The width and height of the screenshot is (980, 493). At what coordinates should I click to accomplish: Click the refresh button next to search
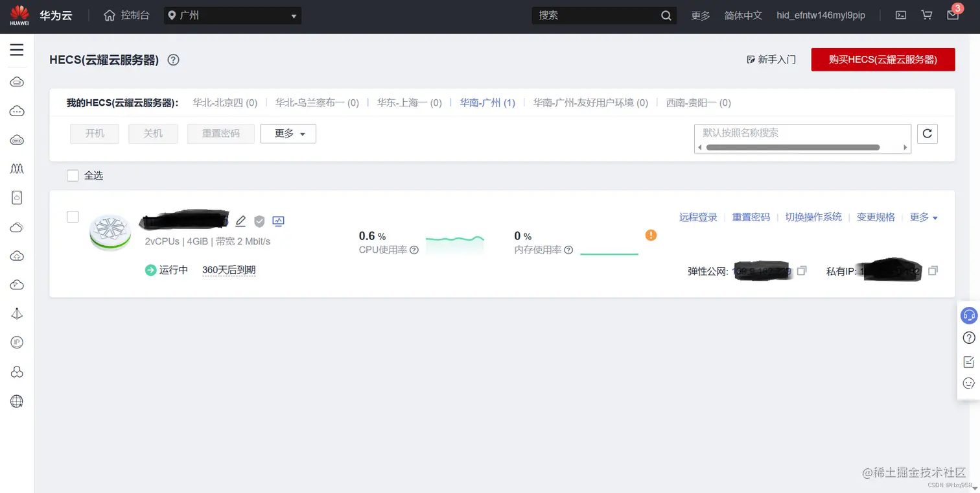pyautogui.click(x=927, y=134)
